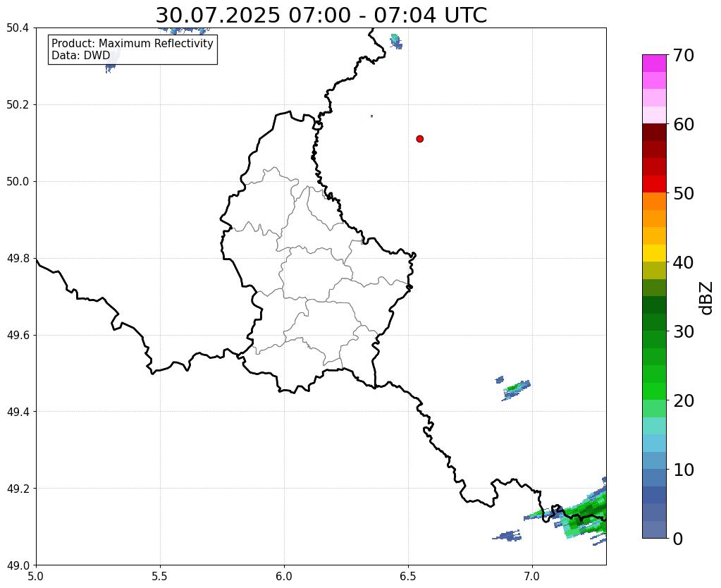This screenshot has height=588, width=721.
Task: Click the latitude axis label 49.6
Action: (18, 336)
